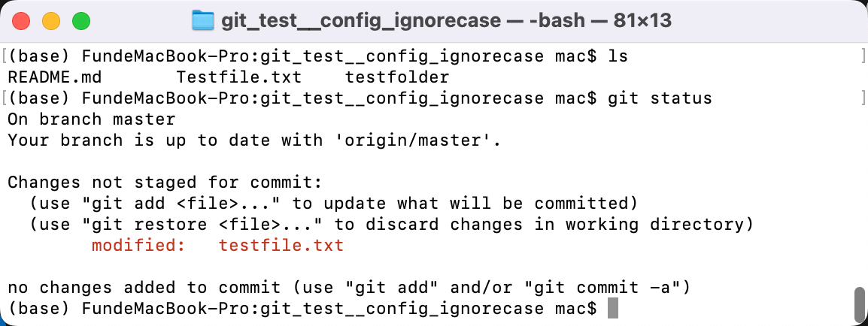Click testfolder in the ls output
The height and width of the screenshot is (326, 868).
tap(397, 77)
